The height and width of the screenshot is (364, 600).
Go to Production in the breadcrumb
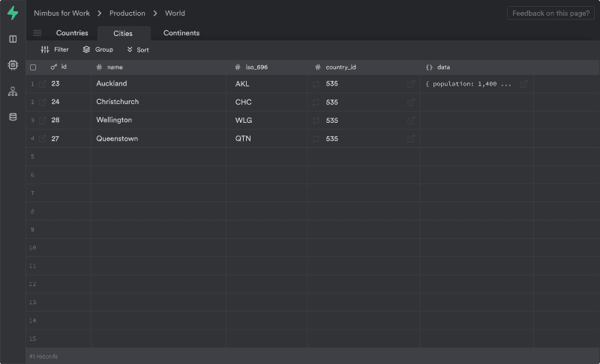127,13
